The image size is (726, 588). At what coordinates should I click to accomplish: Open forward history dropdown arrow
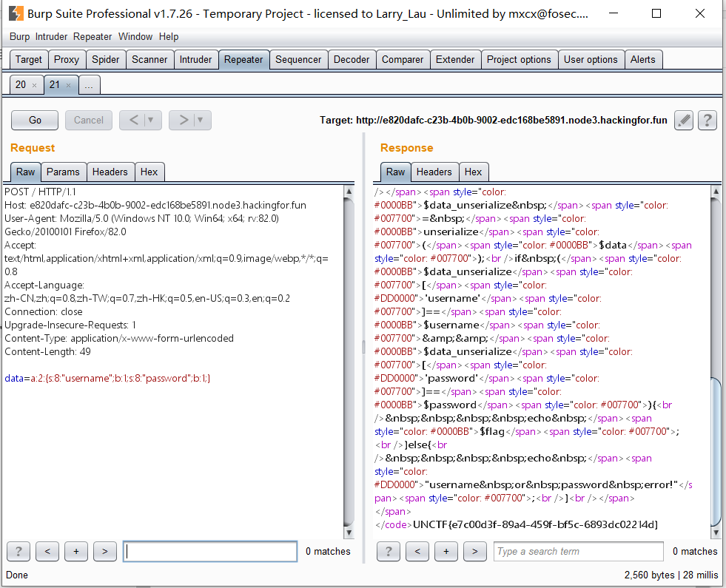point(201,121)
